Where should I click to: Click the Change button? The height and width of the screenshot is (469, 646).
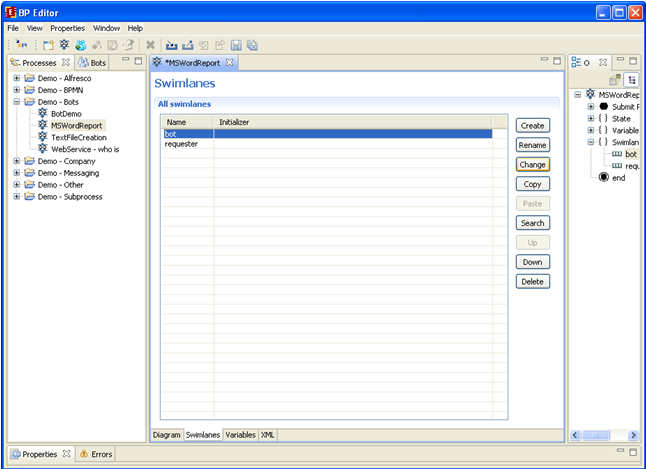[x=533, y=164]
